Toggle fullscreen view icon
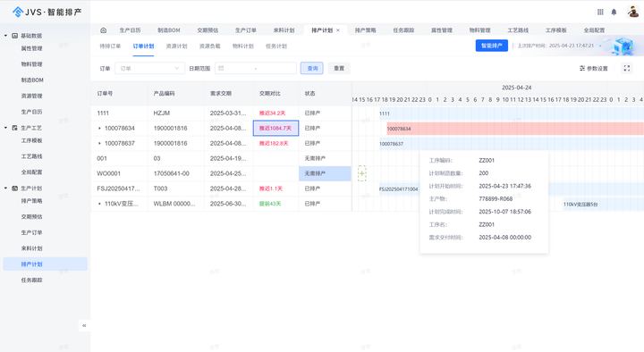 627,69
